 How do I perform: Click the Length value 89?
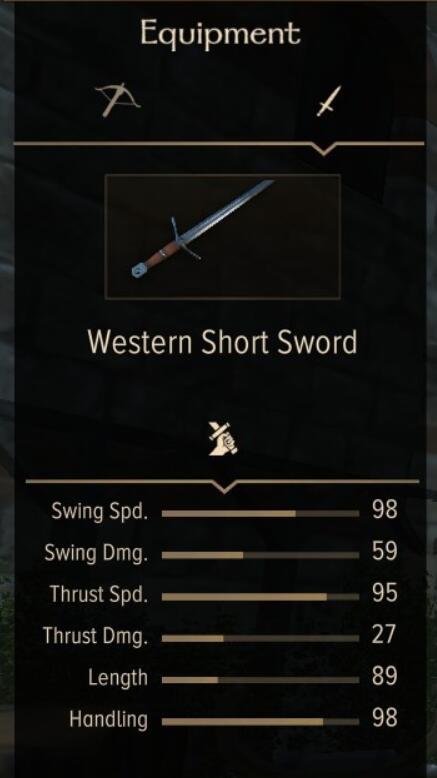pos(384,676)
